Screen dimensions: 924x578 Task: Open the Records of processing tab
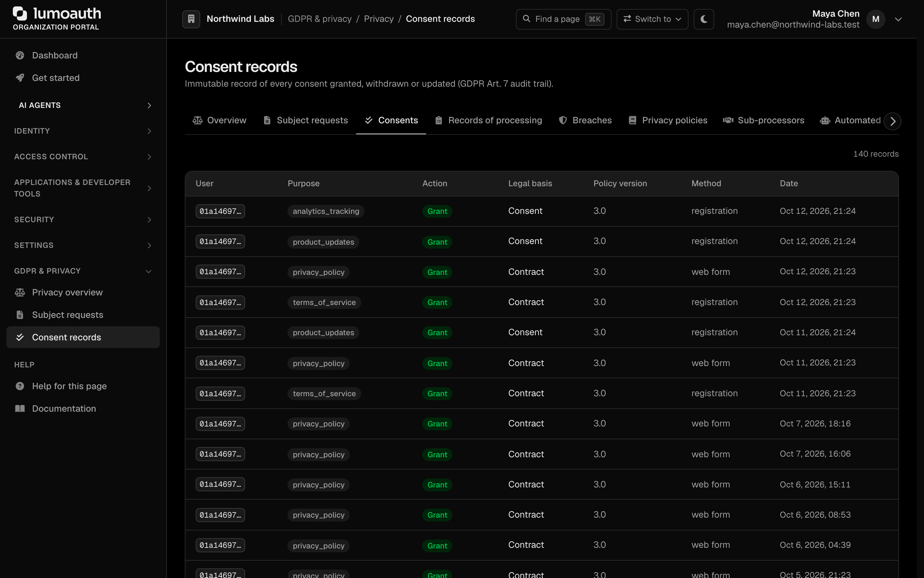pyautogui.click(x=488, y=120)
